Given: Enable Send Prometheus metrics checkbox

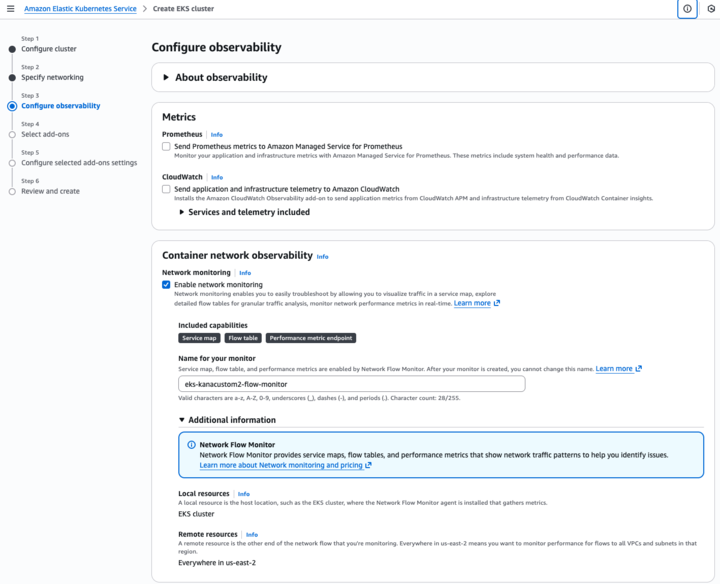Looking at the screenshot, I should (x=166, y=146).
